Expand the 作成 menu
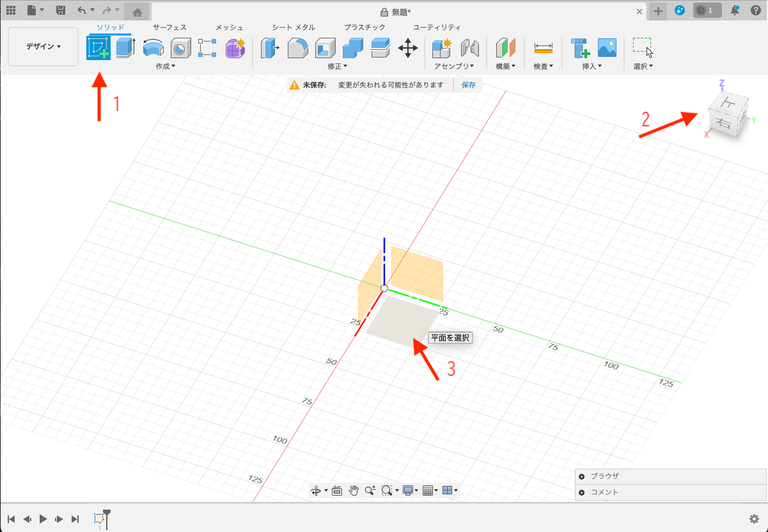768x532 pixels. pyautogui.click(x=165, y=66)
